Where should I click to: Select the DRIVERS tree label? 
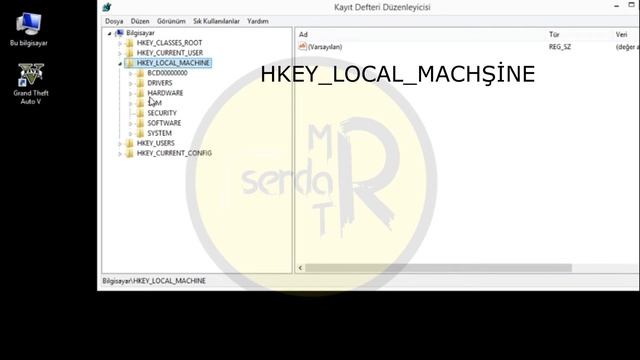160,83
